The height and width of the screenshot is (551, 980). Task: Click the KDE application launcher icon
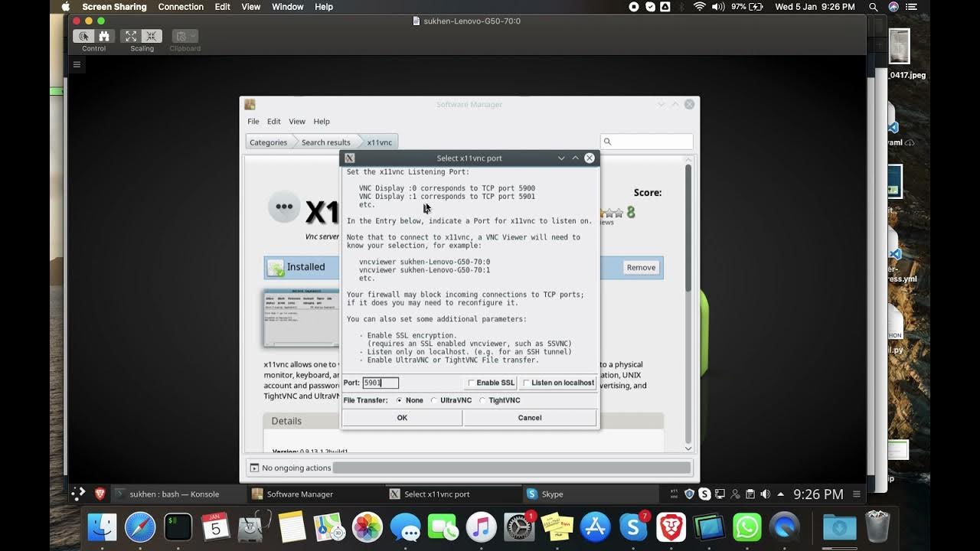[79, 494]
